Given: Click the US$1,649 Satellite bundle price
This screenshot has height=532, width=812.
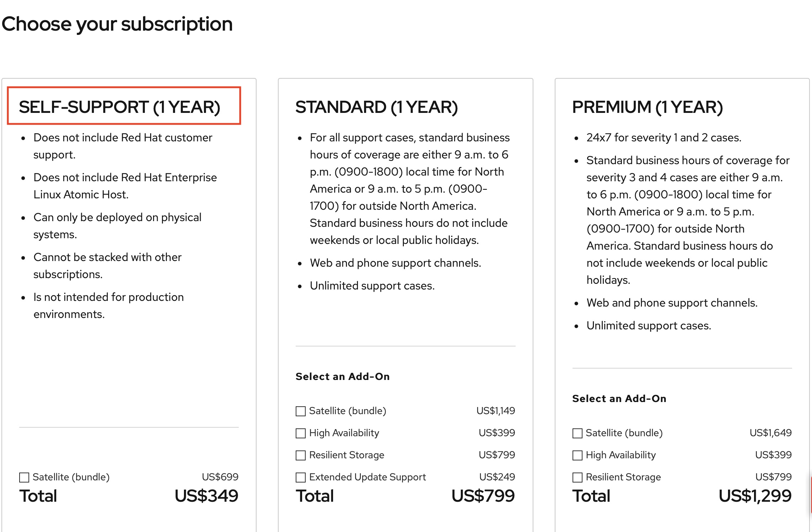Looking at the screenshot, I should point(771,433).
